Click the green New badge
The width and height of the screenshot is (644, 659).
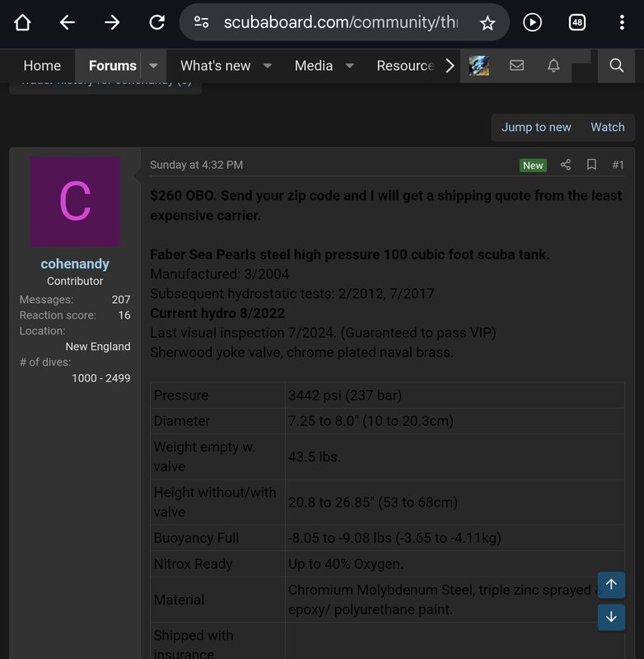[533, 166]
